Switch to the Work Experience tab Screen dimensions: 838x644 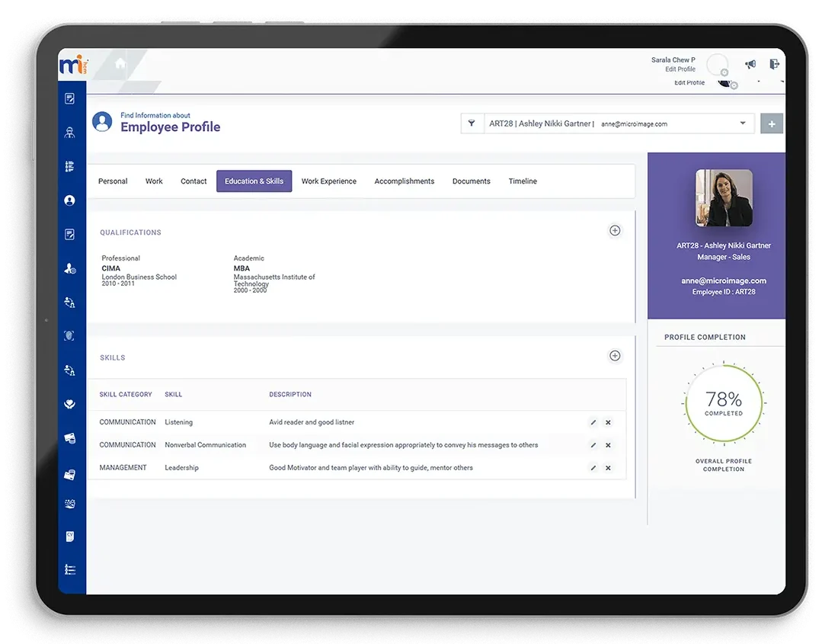tap(328, 181)
